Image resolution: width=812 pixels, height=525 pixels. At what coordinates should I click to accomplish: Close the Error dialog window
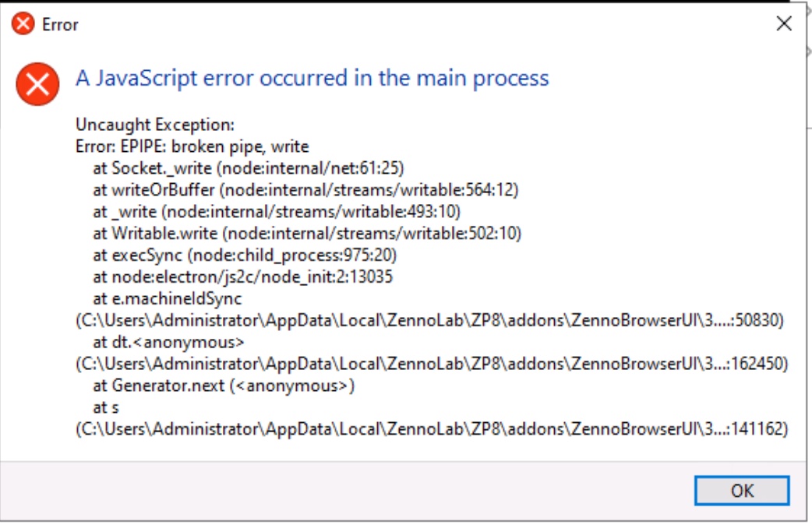(x=783, y=23)
